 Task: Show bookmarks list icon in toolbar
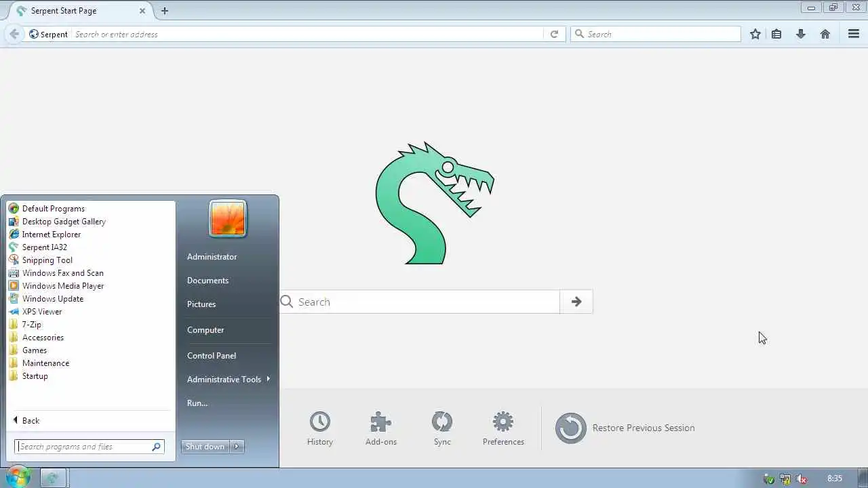(776, 34)
